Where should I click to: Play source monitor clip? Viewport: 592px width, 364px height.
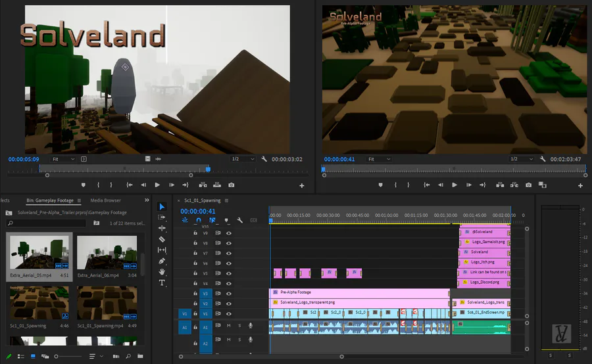click(x=157, y=185)
